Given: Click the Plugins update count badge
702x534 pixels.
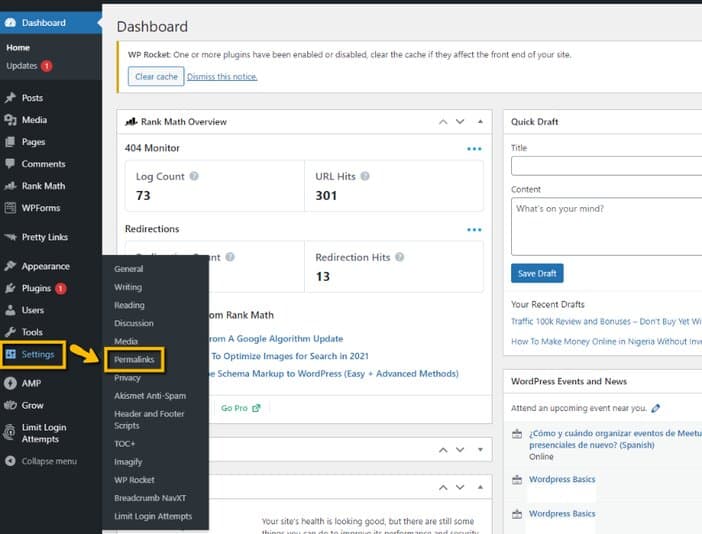Looking at the screenshot, I should coord(61,289).
